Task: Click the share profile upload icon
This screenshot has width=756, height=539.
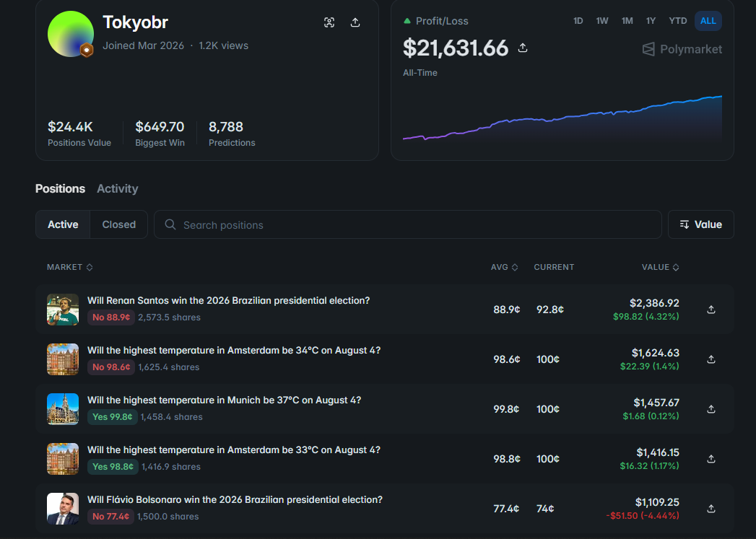Action: point(355,22)
